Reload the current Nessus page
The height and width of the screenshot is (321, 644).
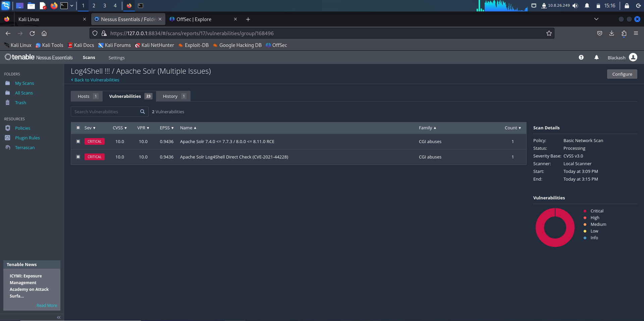coord(32,33)
